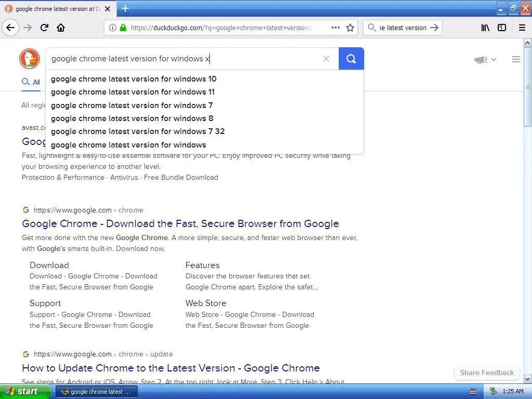Click the DuckDuckGo duck logo

[30, 59]
